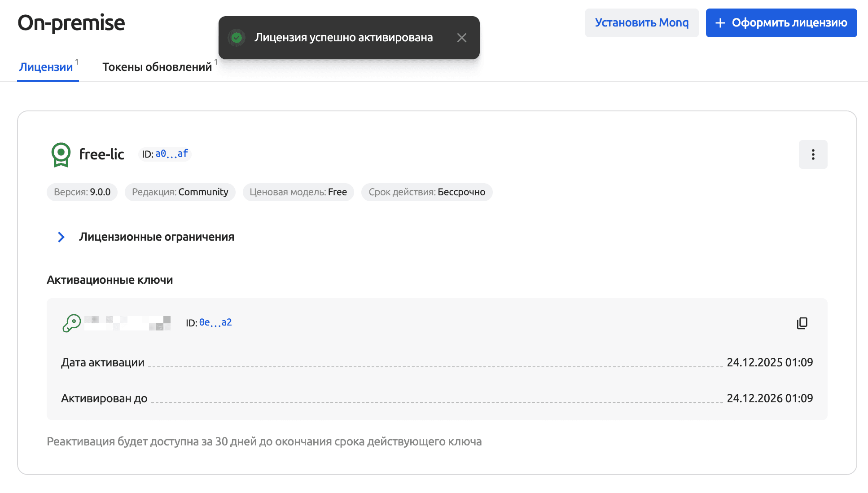Open the Лицензионные ограничения section label

(x=157, y=237)
